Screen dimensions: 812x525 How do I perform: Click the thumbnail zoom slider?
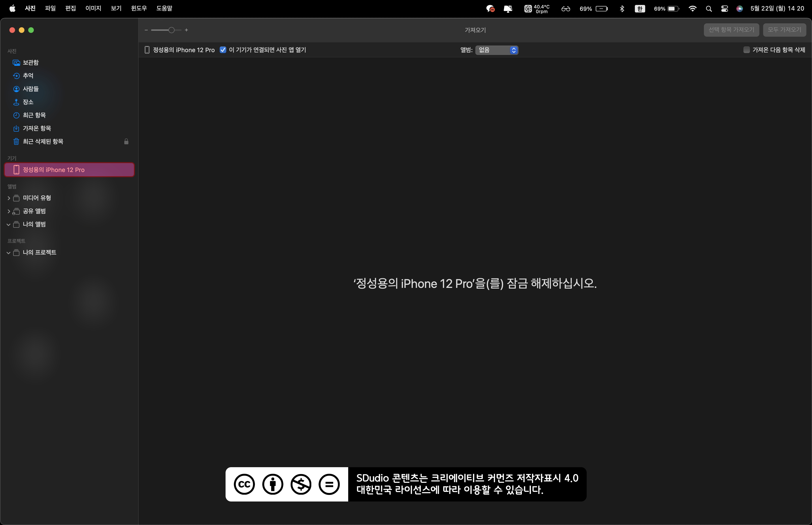point(171,30)
